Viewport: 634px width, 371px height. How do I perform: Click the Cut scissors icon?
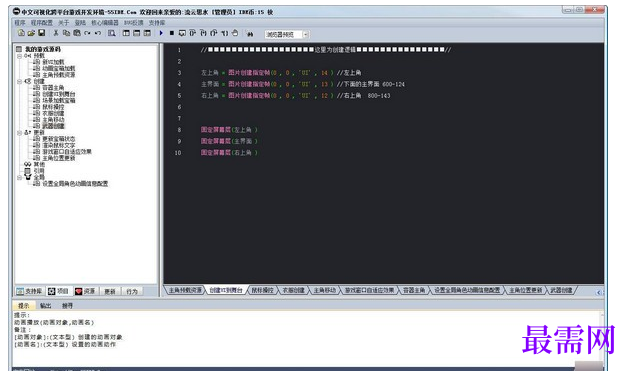pyautogui.click(x=56, y=33)
